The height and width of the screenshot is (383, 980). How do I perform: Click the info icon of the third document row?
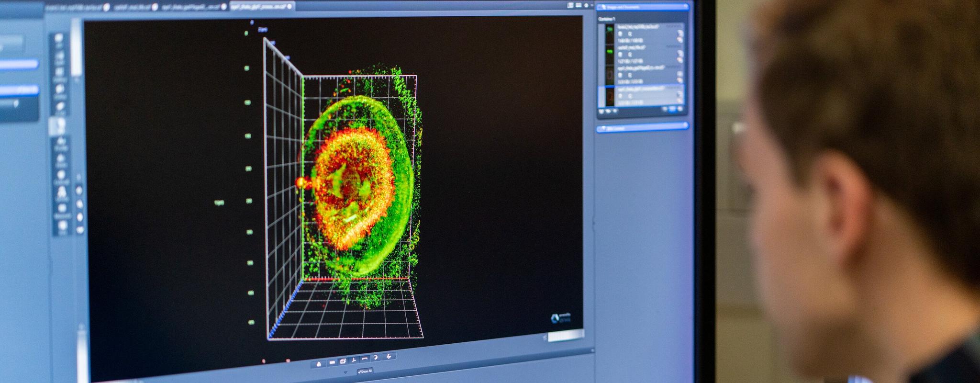620,75
